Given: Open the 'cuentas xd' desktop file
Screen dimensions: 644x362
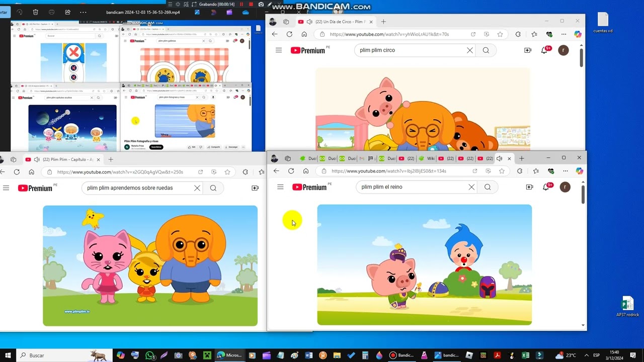Looking at the screenshot, I should (603, 23).
